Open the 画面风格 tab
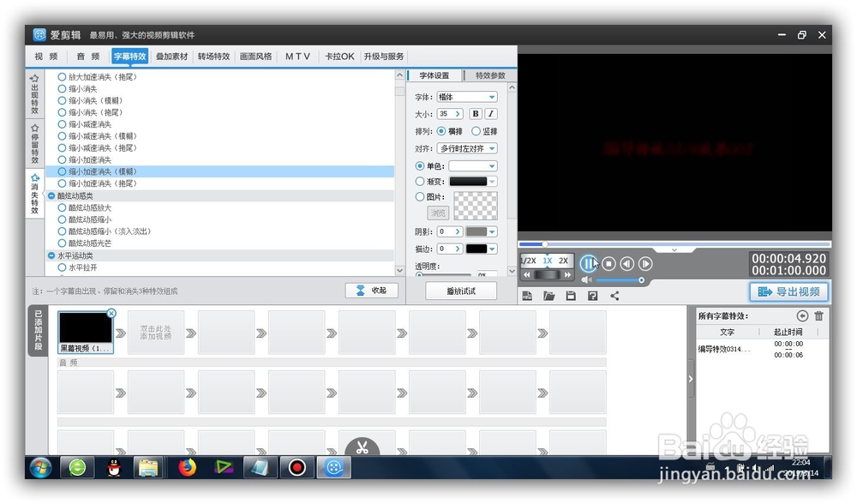857x504 pixels. (x=255, y=57)
